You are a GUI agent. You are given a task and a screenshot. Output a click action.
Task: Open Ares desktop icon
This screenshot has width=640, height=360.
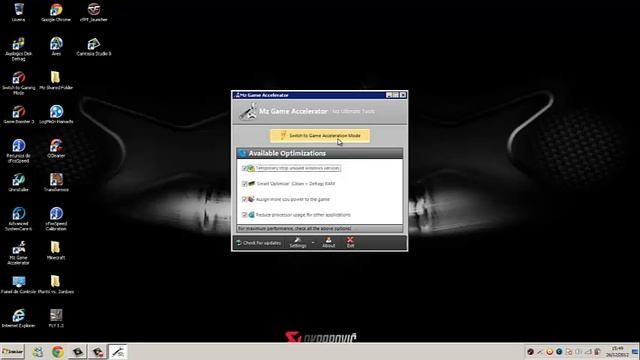tap(56, 47)
